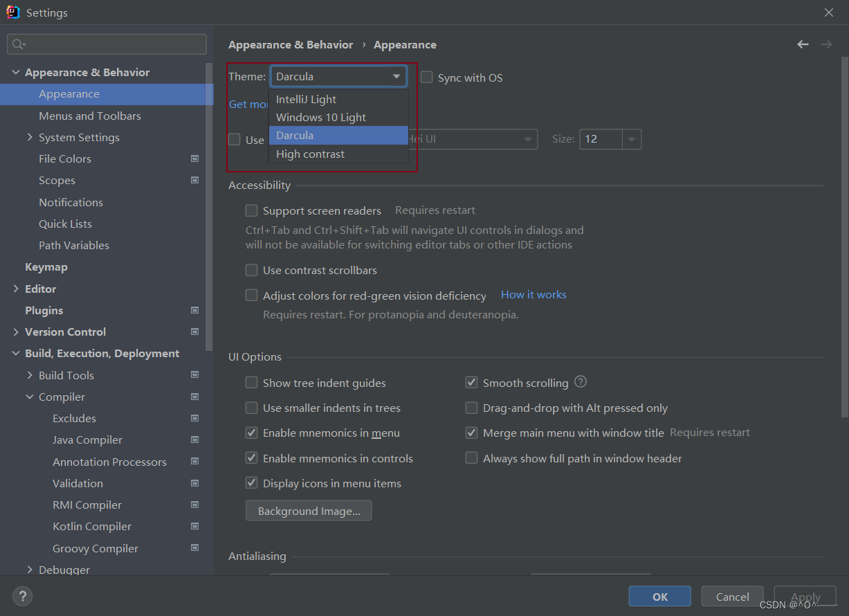Collapse Build, Execution, Deployment section

15,353
